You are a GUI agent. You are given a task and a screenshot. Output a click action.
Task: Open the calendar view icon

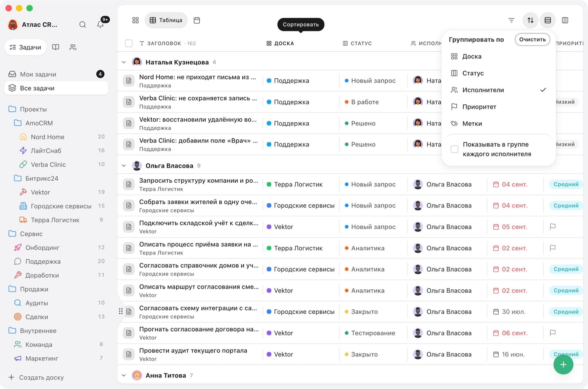point(197,20)
